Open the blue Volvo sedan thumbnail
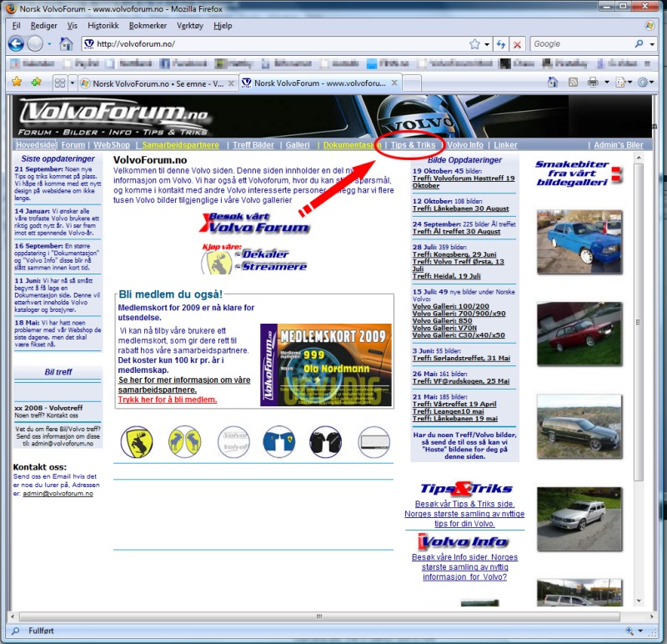 click(x=579, y=242)
